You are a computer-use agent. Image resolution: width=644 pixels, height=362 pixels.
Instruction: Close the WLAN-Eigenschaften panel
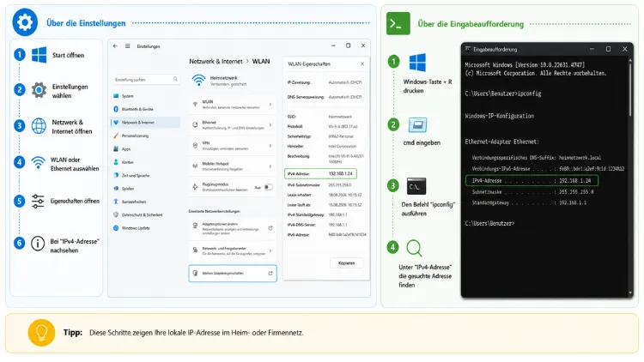click(361, 63)
